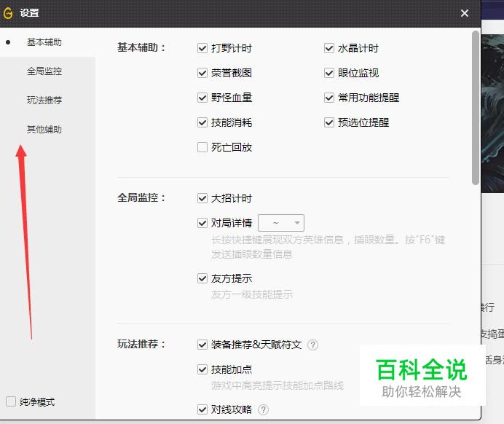This screenshot has height=424, width=504.
Task: Toggle the 预选位提醒 checkbox
Action: click(x=328, y=122)
